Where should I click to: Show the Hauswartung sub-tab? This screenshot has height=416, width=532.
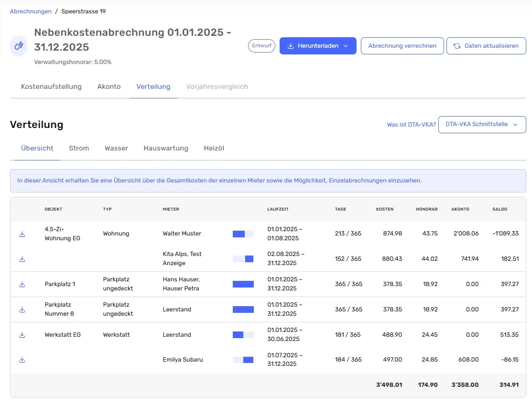[x=166, y=148]
